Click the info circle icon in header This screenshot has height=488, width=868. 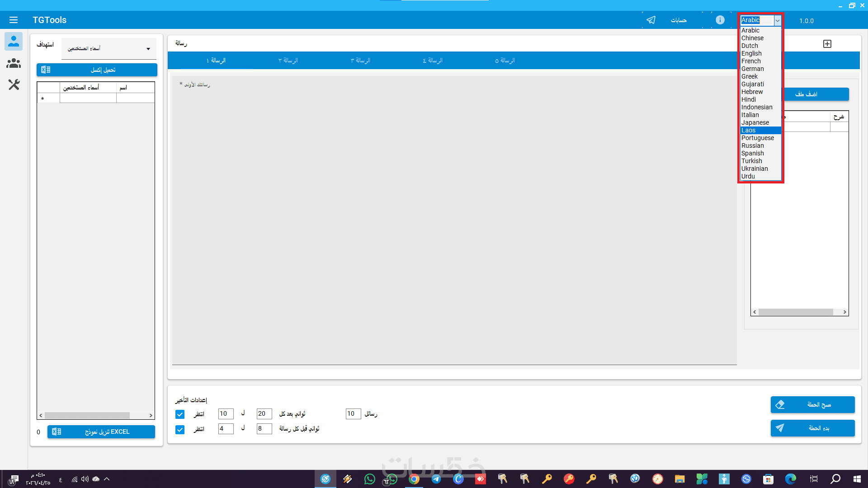(x=720, y=20)
